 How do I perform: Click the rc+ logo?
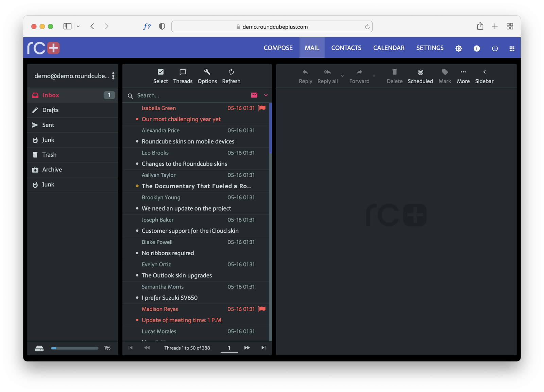44,48
